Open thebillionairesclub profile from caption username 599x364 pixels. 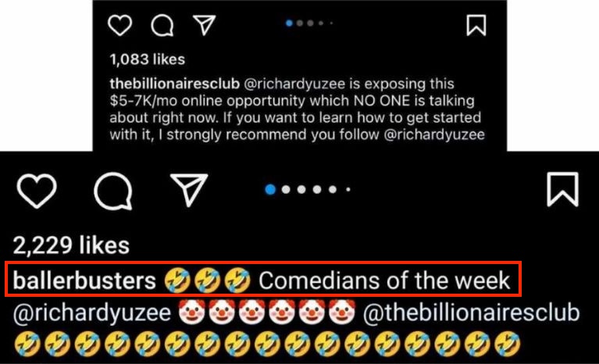[x=175, y=84]
